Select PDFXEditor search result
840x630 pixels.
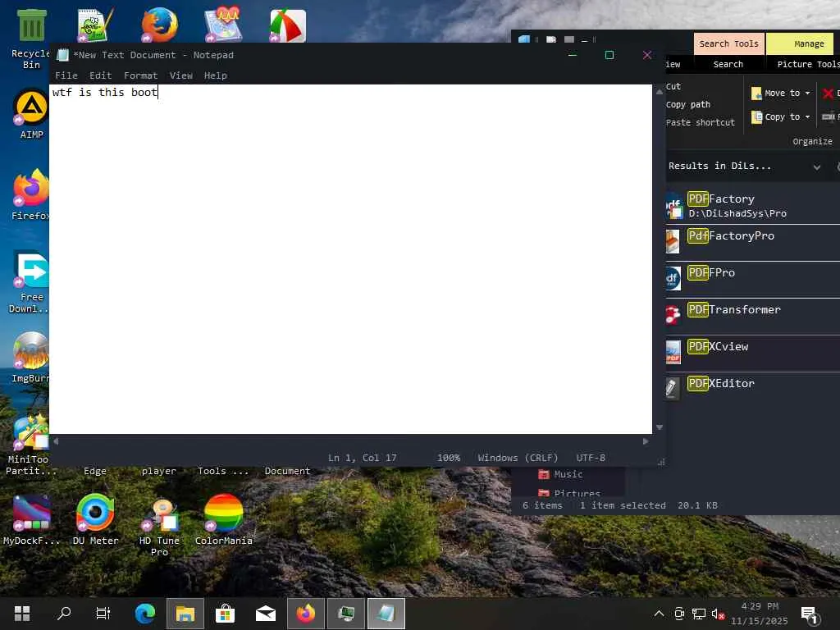coord(753,390)
